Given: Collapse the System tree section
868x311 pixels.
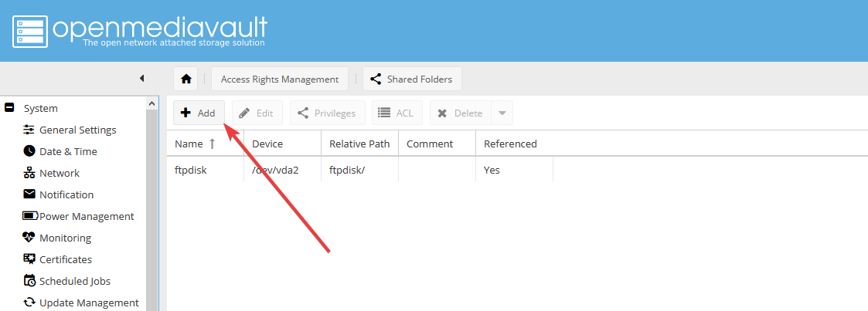Looking at the screenshot, I should tap(10, 108).
